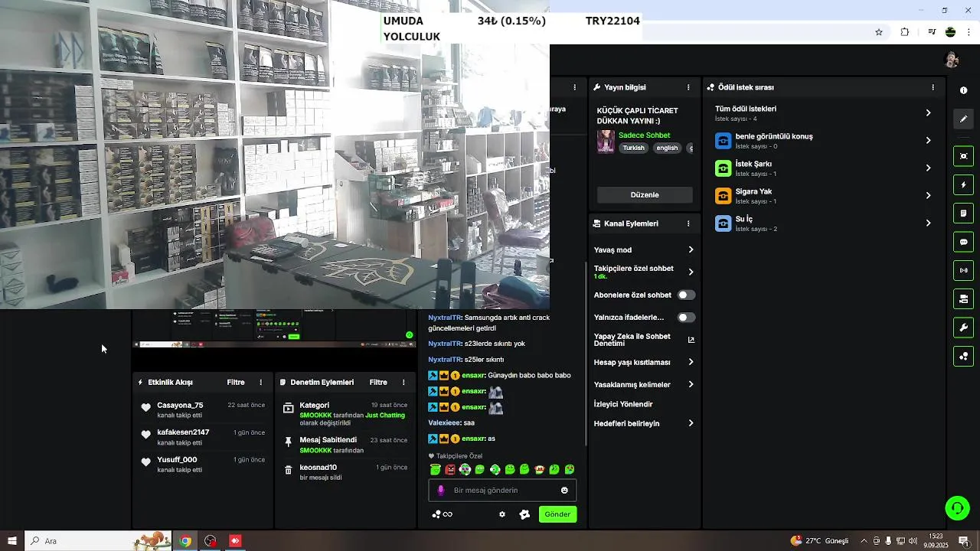Open the Windows Start menu
The width and height of the screenshot is (980, 551).
(12, 541)
